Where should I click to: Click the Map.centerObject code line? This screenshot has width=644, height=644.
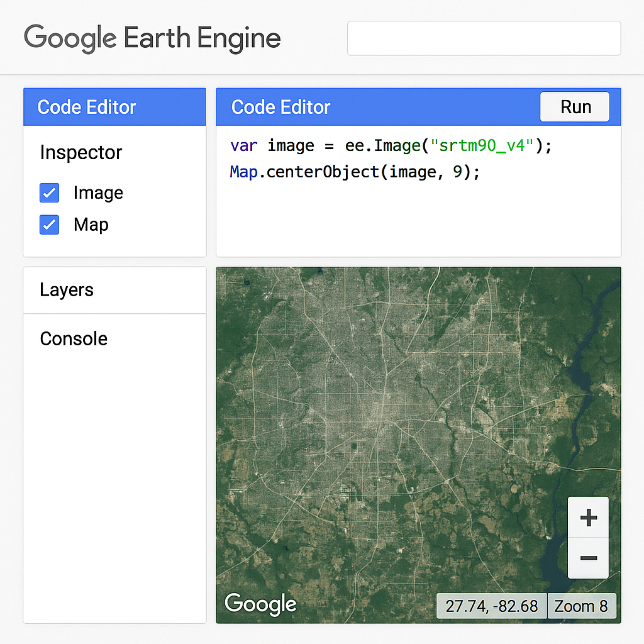[355, 172]
